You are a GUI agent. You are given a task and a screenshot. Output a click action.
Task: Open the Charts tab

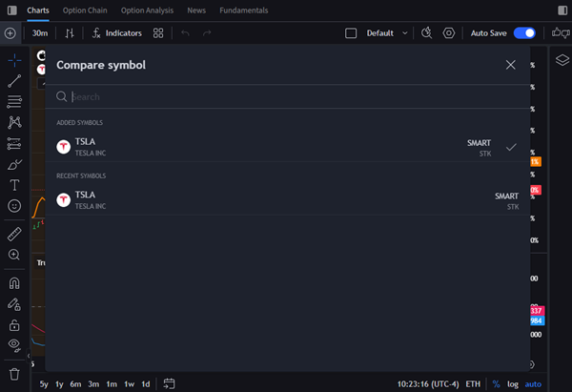coord(38,10)
